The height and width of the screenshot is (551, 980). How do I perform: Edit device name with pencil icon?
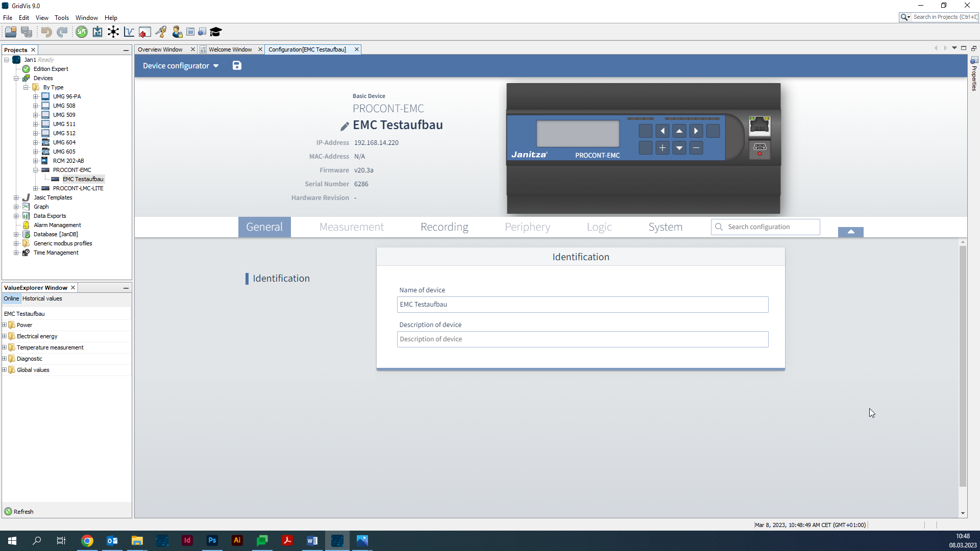(x=345, y=126)
